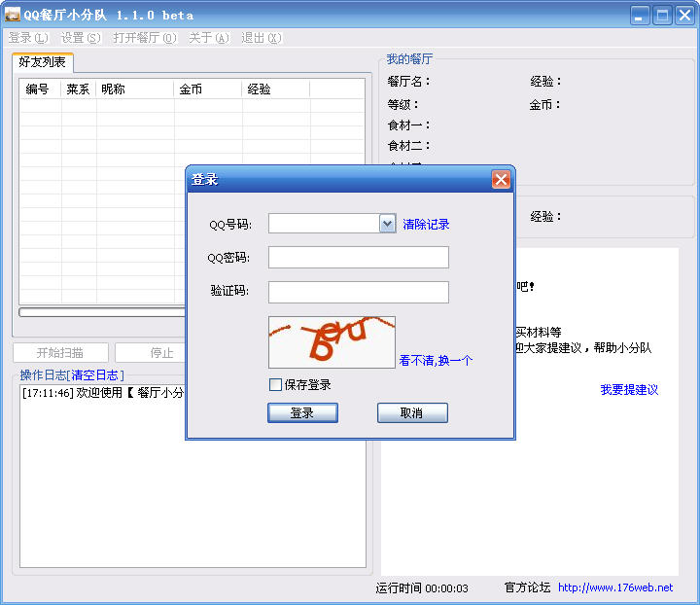Open the 关于(A) menu
The height and width of the screenshot is (605, 700).
pyautogui.click(x=209, y=38)
